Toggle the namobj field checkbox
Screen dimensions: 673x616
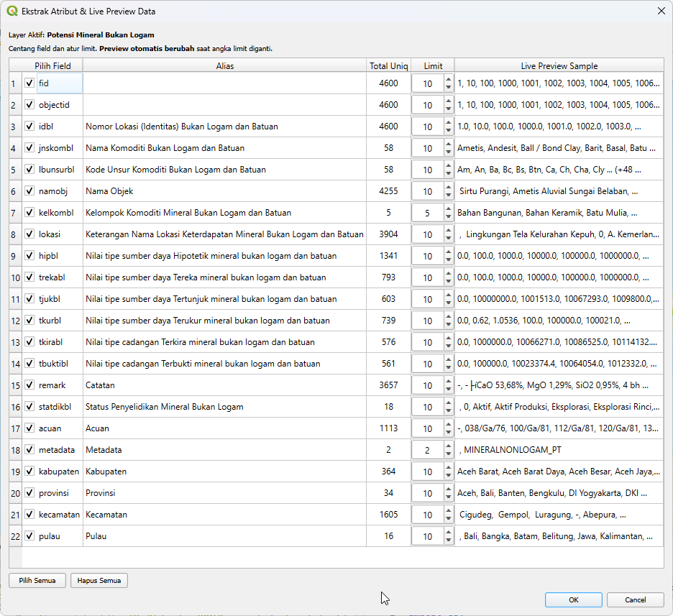tap(29, 191)
